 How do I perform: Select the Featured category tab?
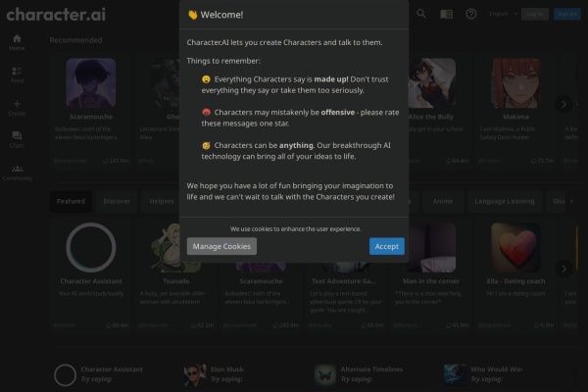pos(71,201)
